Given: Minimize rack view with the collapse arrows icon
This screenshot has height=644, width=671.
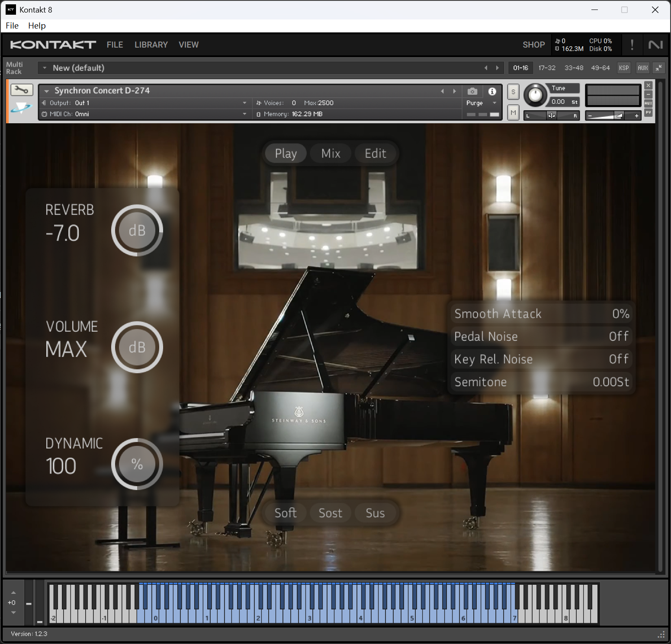Looking at the screenshot, I should [x=659, y=68].
